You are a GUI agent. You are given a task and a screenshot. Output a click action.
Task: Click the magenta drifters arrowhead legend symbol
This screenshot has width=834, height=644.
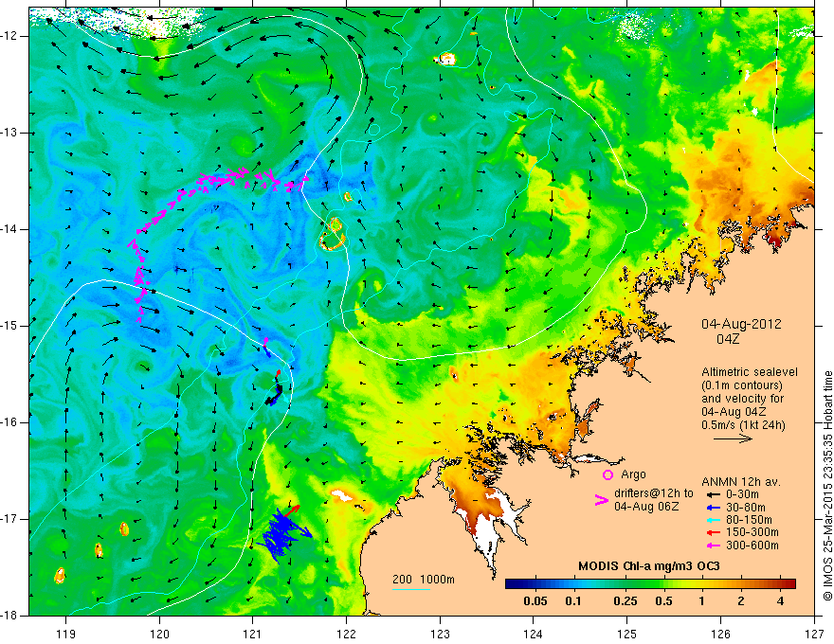coord(602,500)
